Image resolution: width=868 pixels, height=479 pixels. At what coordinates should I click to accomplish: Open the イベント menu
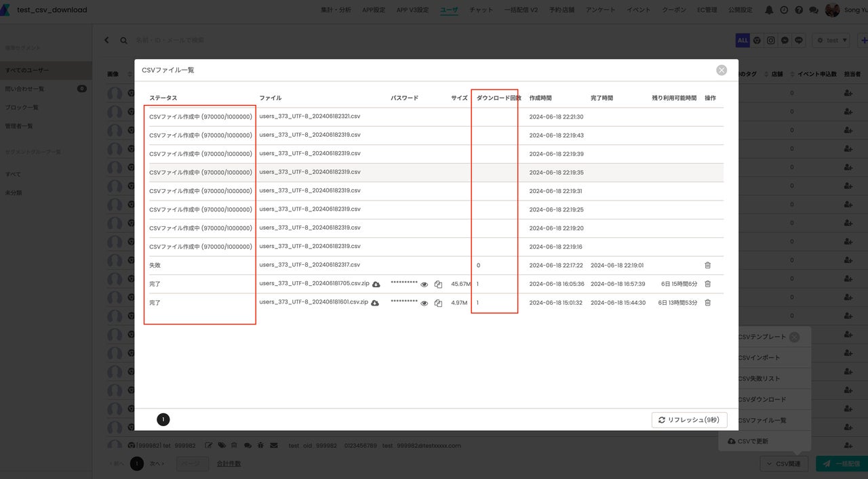(x=638, y=10)
